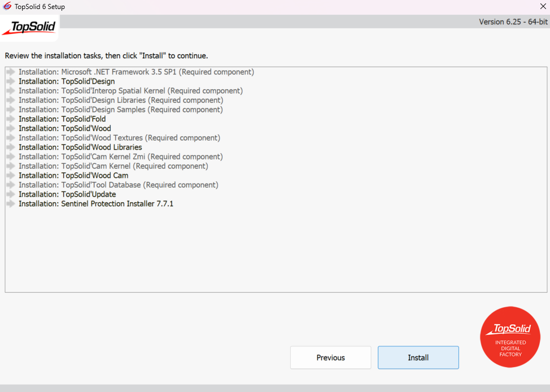Select TopSolid'Design Samples entry
This screenshot has height=392, width=550.
click(x=120, y=110)
